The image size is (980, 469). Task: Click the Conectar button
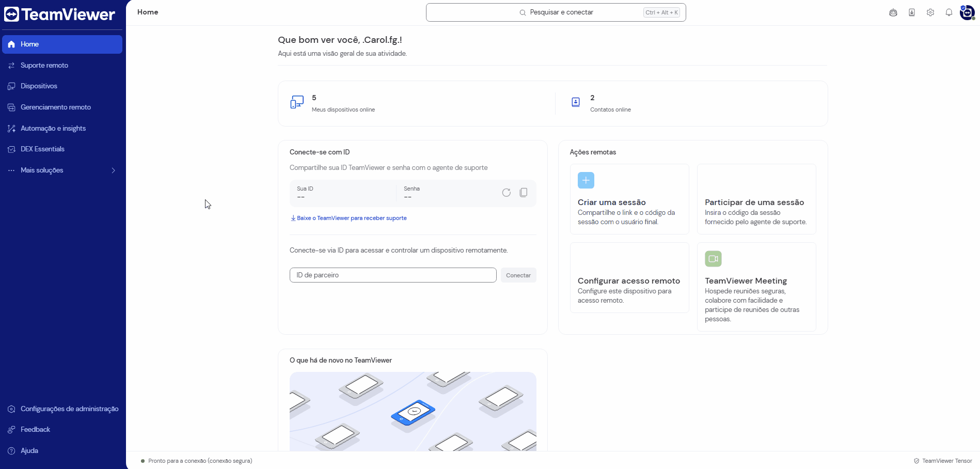(518, 275)
